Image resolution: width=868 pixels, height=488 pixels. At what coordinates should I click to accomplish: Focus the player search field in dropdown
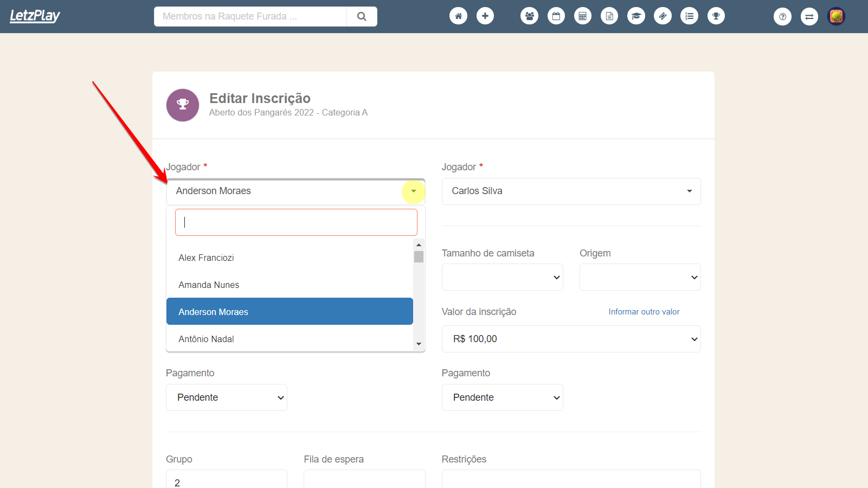296,222
